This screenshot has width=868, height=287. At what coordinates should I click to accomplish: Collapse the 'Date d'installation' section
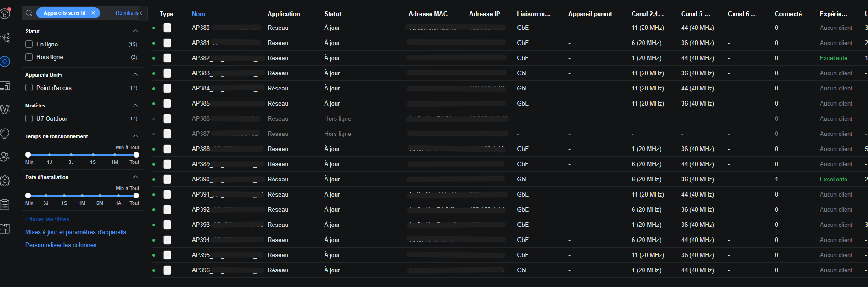click(x=135, y=177)
